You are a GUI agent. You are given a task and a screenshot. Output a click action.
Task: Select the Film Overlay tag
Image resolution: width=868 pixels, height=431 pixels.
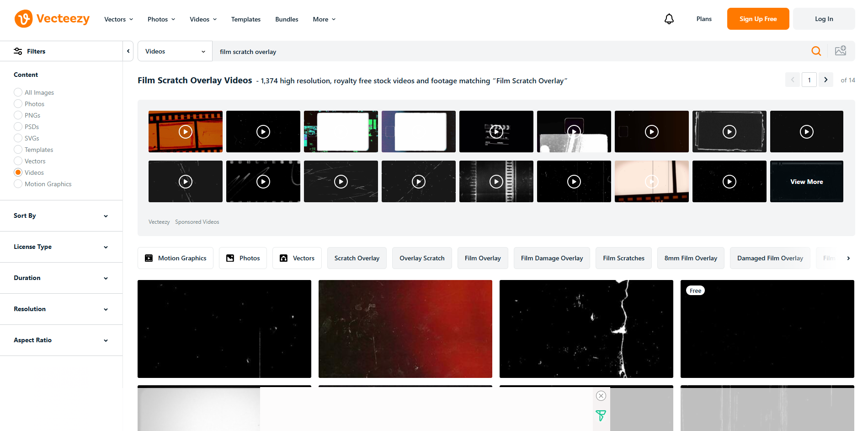483,258
